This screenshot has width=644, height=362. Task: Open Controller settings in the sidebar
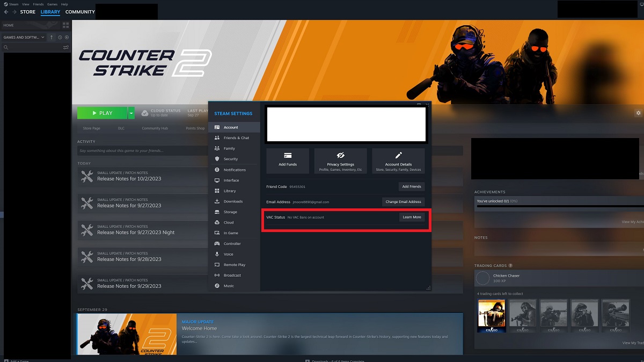click(233, 243)
